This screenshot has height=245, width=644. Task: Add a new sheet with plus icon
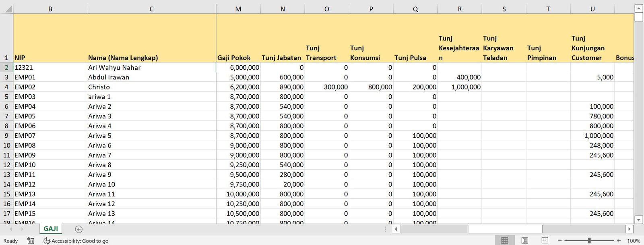click(79, 229)
